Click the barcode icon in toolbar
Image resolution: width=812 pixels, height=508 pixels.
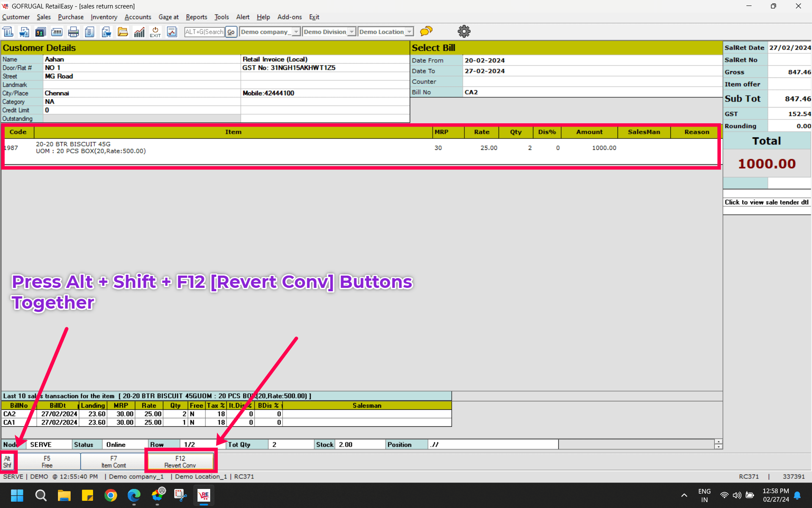click(x=57, y=32)
